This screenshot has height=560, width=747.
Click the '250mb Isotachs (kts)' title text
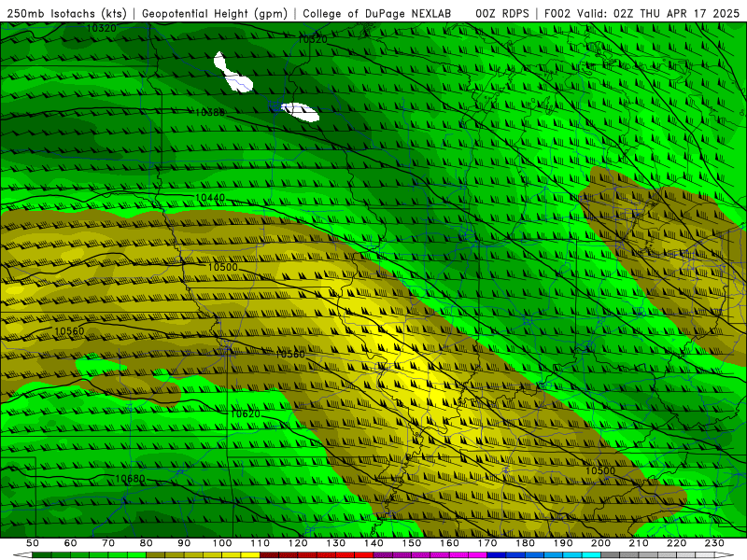(x=66, y=13)
